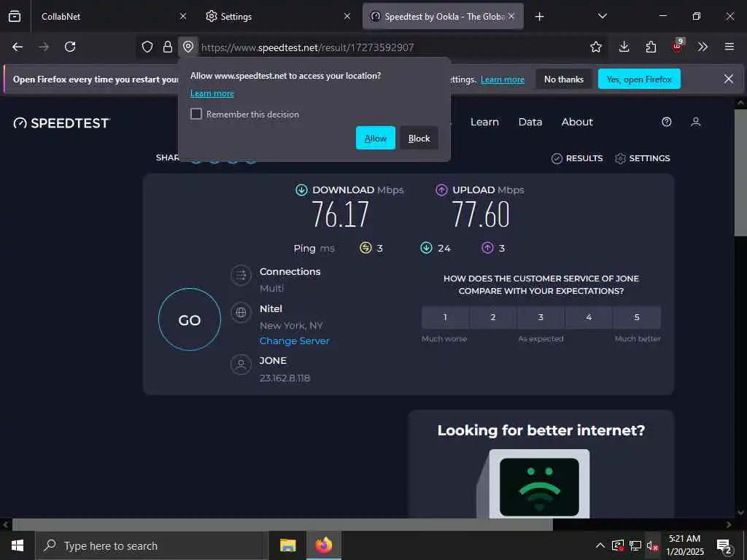Image resolution: width=747 pixels, height=560 pixels.
Task: Click Yes, open Firefox button
Action: point(639,79)
